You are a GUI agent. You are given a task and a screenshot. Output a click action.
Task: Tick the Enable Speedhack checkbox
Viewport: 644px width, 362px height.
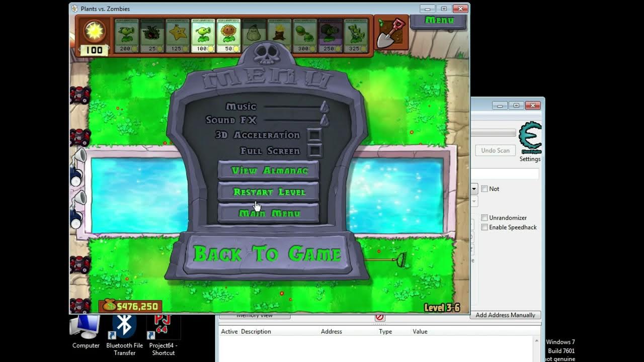tap(485, 227)
